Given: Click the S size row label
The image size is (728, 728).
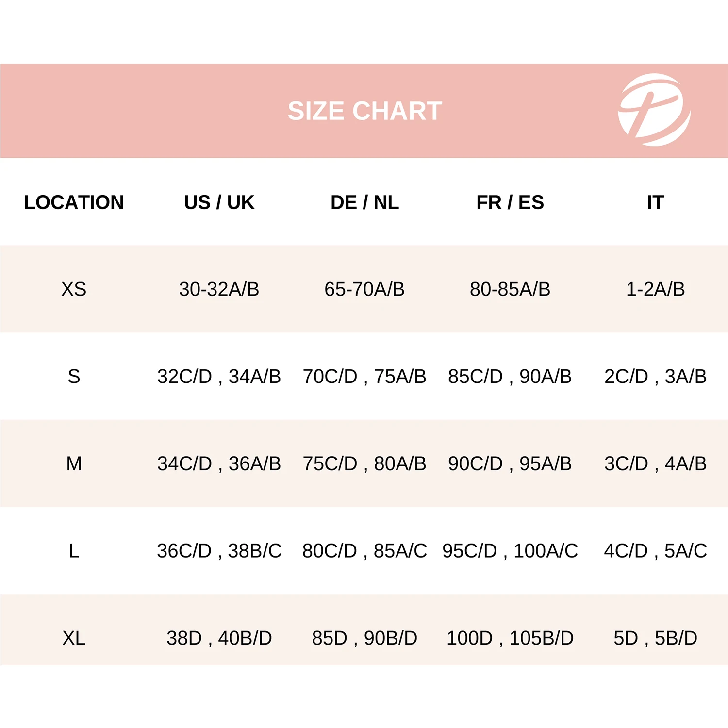Looking at the screenshot, I should coord(74,377).
